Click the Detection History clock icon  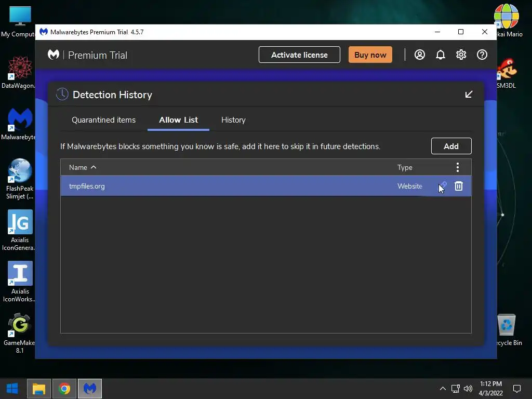pos(62,95)
